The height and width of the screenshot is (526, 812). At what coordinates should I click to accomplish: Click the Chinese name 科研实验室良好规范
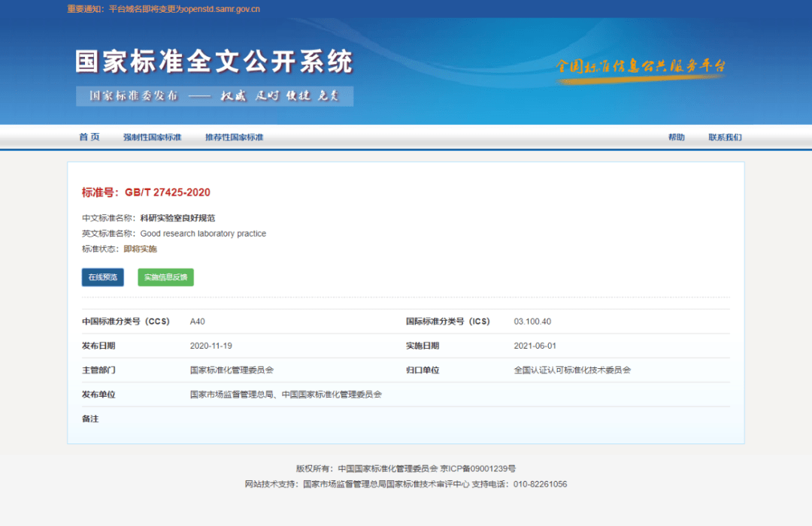pos(177,218)
